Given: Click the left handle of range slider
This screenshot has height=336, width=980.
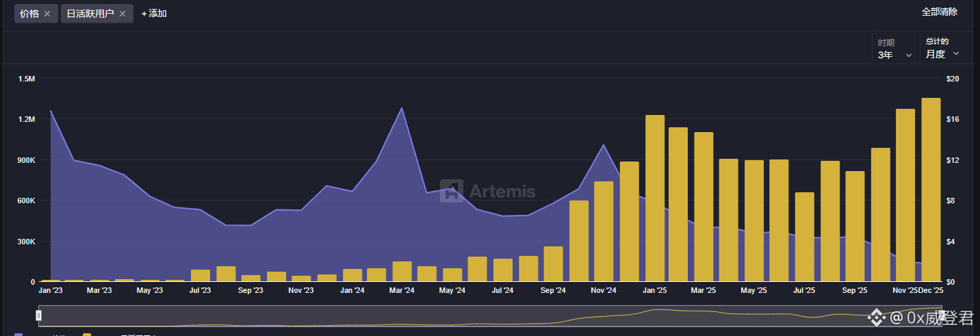Looking at the screenshot, I should 39,315.
